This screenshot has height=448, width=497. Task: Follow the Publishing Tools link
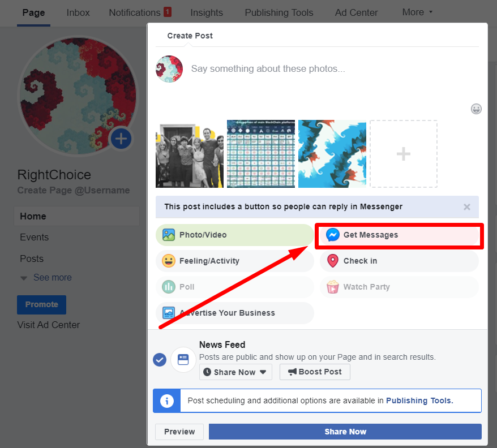[x=419, y=400]
